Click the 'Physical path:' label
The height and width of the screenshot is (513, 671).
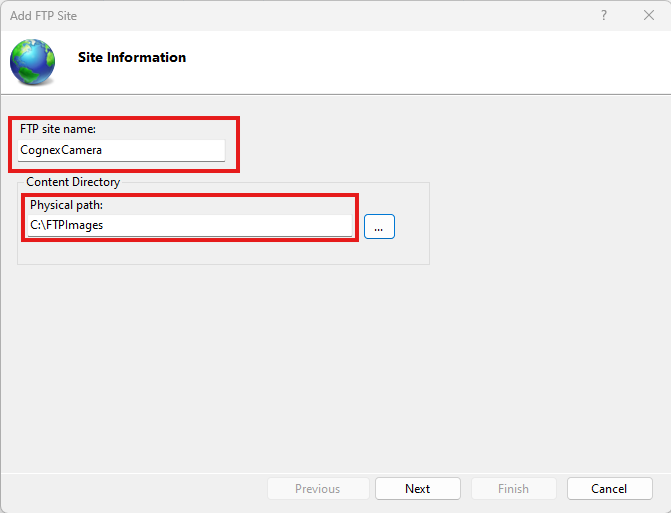tap(67, 205)
